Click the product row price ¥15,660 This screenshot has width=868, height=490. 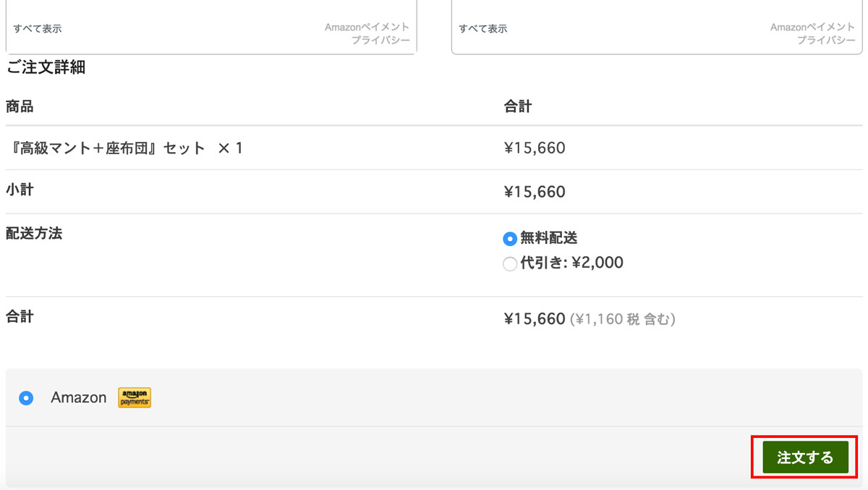535,148
